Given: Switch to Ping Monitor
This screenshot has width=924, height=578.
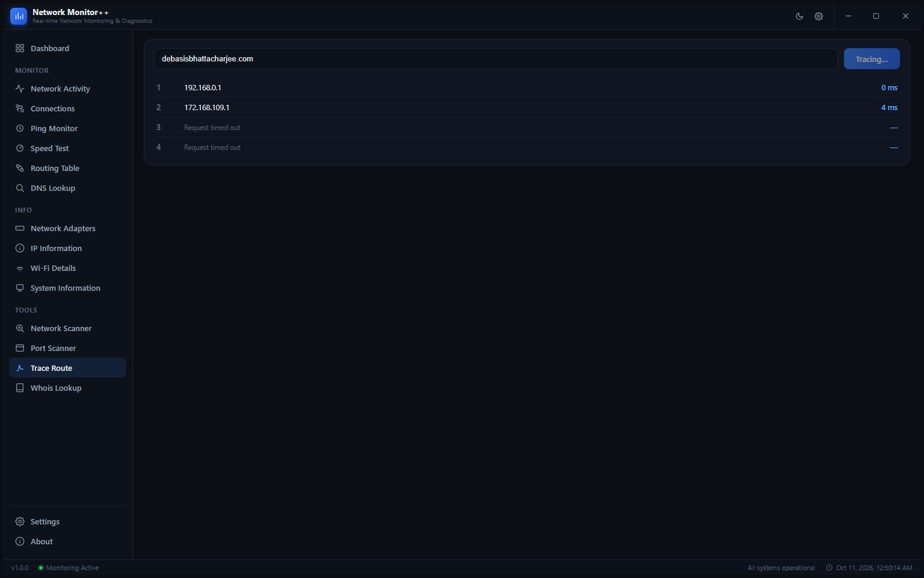Looking at the screenshot, I should click(67, 128).
